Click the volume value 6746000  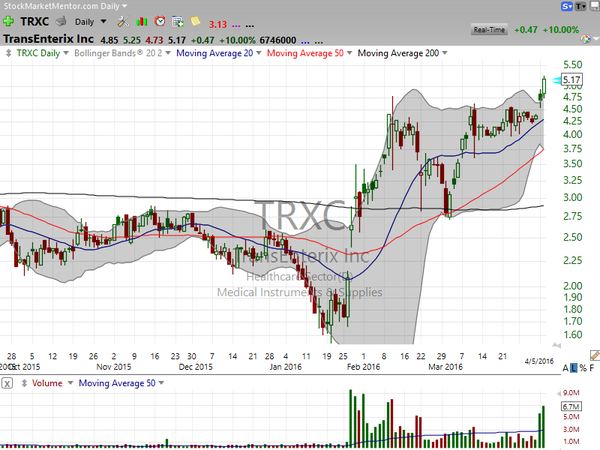click(278, 40)
